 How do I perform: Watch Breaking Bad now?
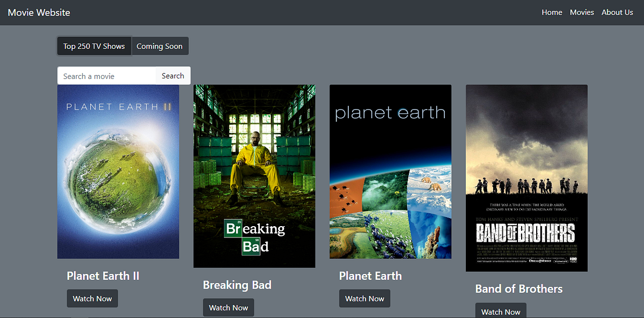click(228, 307)
